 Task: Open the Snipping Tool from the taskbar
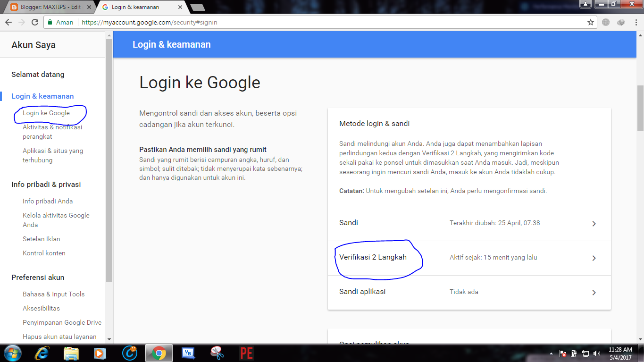(x=217, y=353)
